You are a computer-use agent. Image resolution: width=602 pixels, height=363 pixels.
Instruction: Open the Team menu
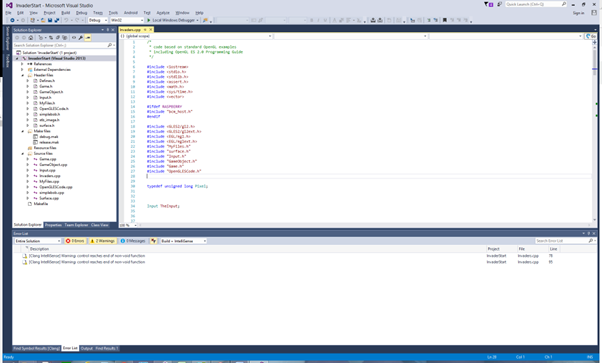coord(98,13)
